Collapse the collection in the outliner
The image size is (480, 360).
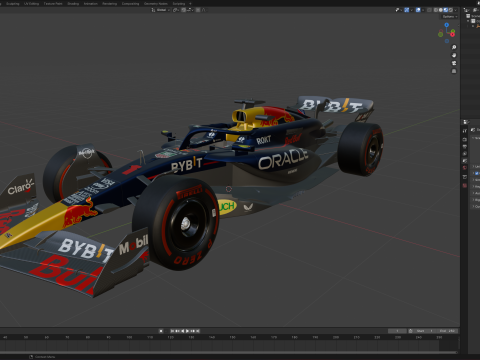pyautogui.click(x=468, y=21)
